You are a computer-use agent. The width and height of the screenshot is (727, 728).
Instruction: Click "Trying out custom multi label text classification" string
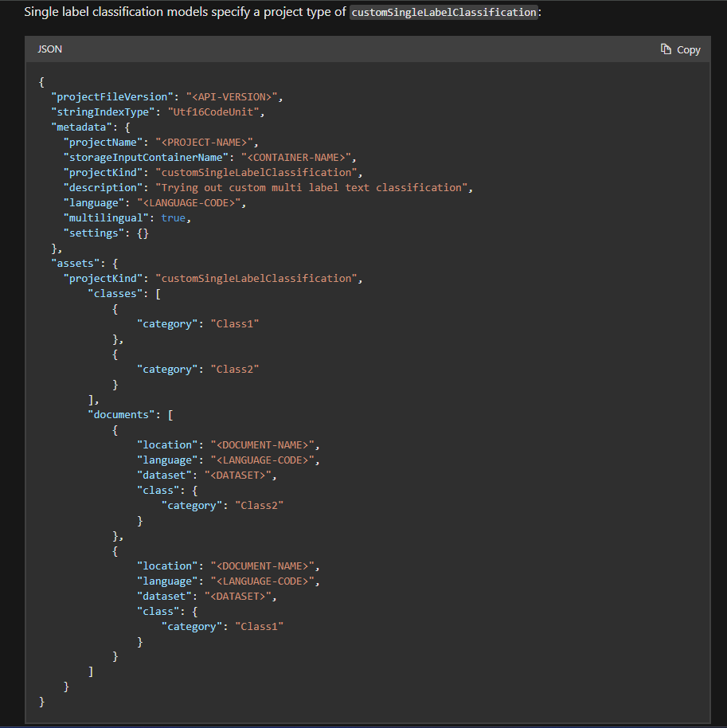tap(311, 187)
